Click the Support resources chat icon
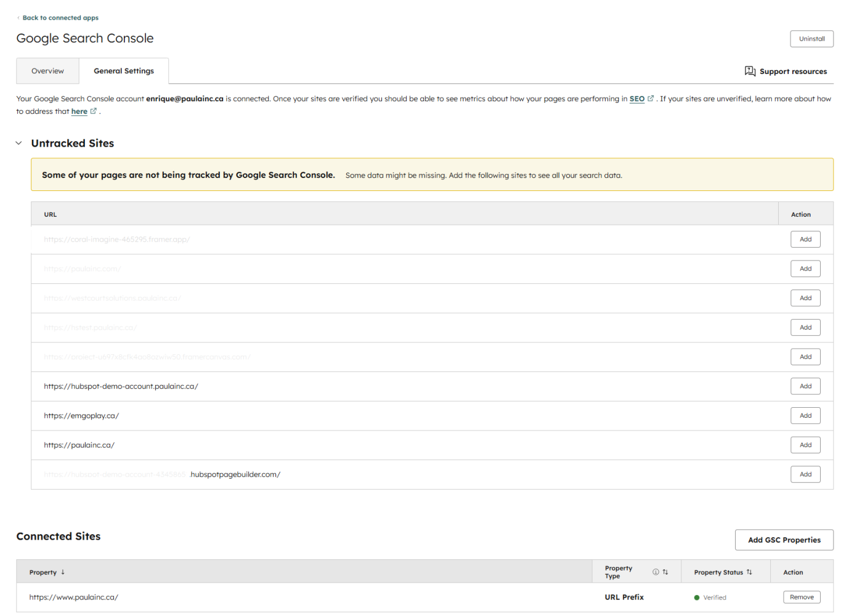 coord(750,71)
